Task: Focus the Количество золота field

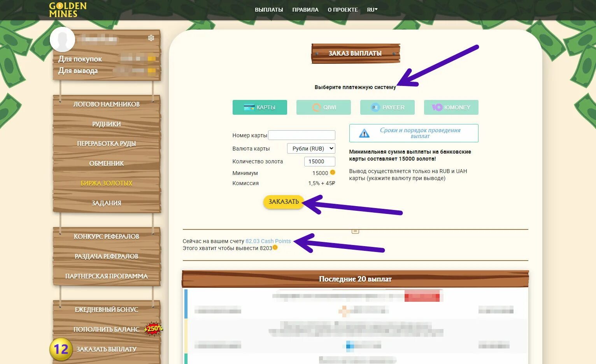Action: tap(319, 161)
